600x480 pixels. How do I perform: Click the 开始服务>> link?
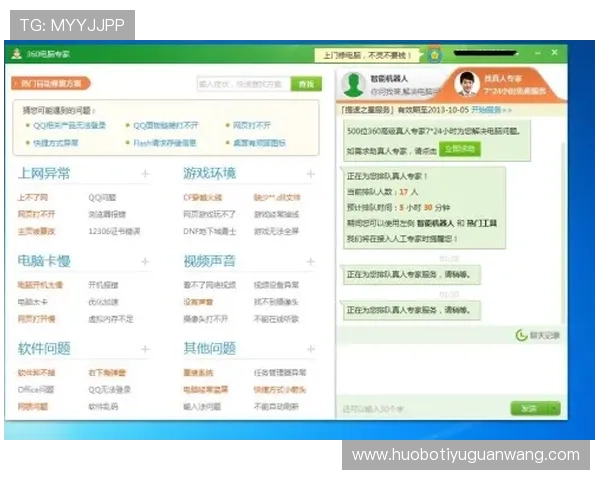pyautogui.click(x=491, y=110)
